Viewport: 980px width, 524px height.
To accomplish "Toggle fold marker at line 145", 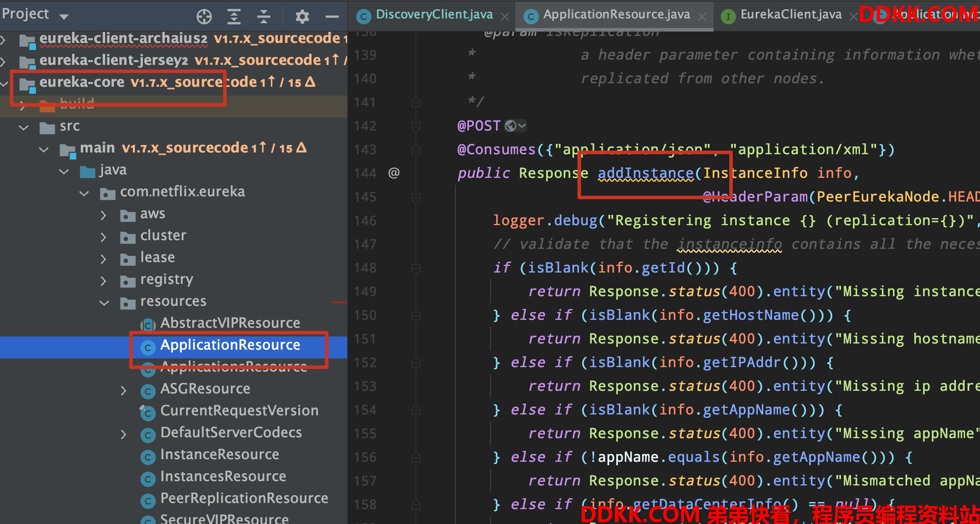I will coord(416,197).
